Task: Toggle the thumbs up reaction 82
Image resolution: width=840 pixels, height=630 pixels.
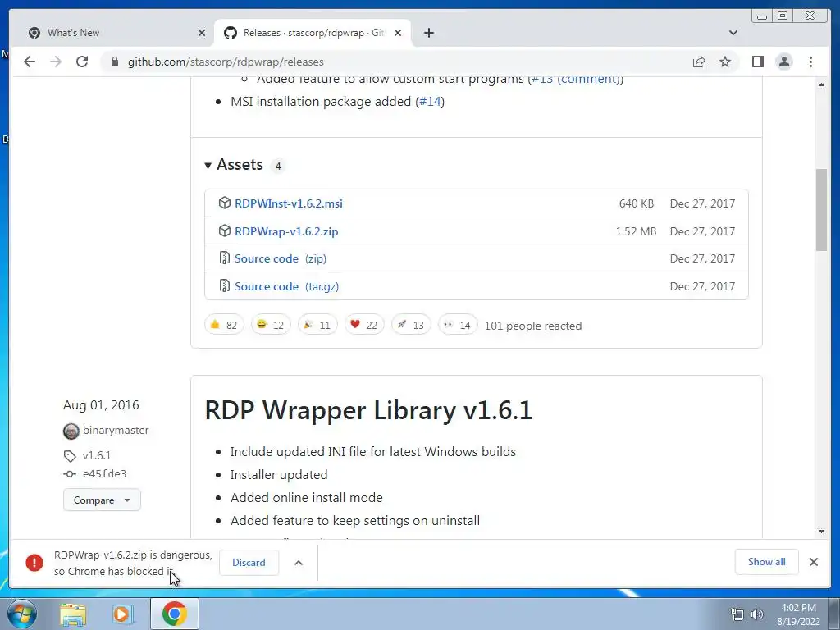Action: tap(224, 325)
